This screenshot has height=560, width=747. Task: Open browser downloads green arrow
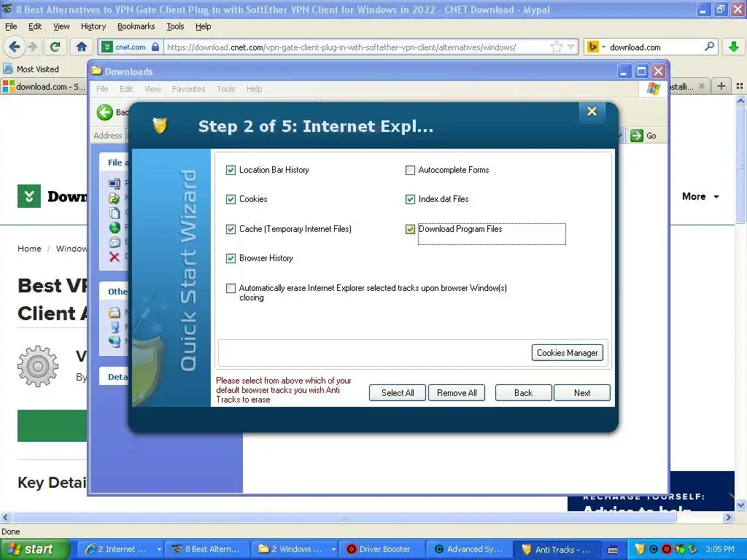[x=734, y=47]
